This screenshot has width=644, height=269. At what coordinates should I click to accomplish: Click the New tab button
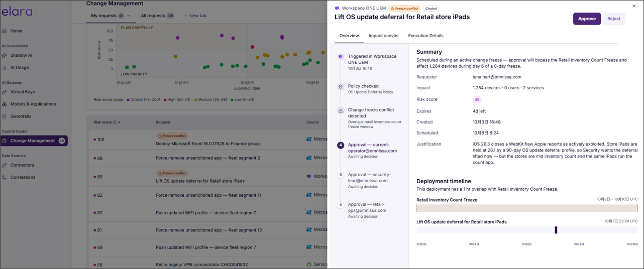195,16
